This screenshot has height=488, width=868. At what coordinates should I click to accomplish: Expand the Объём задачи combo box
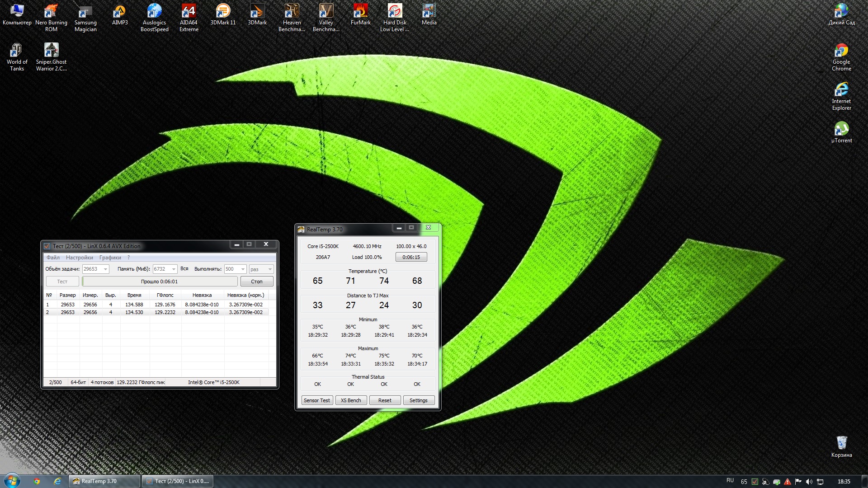tap(105, 269)
